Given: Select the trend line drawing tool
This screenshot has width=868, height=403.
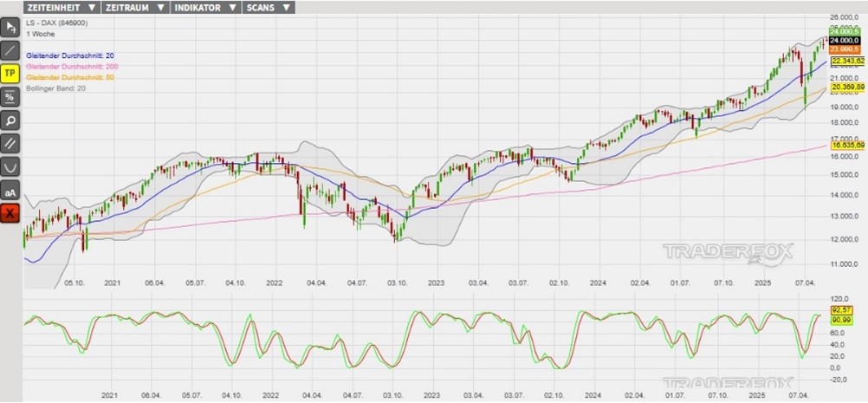Looking at the screenshot, I should point(10,50).
